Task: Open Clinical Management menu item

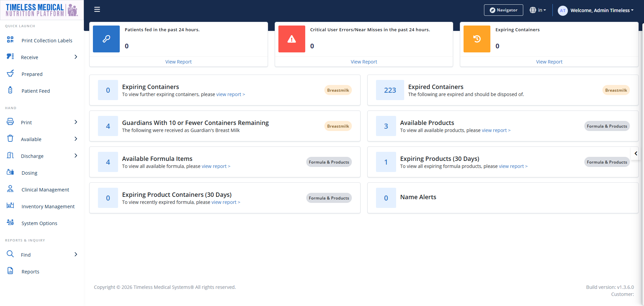Action: point(45,190)
